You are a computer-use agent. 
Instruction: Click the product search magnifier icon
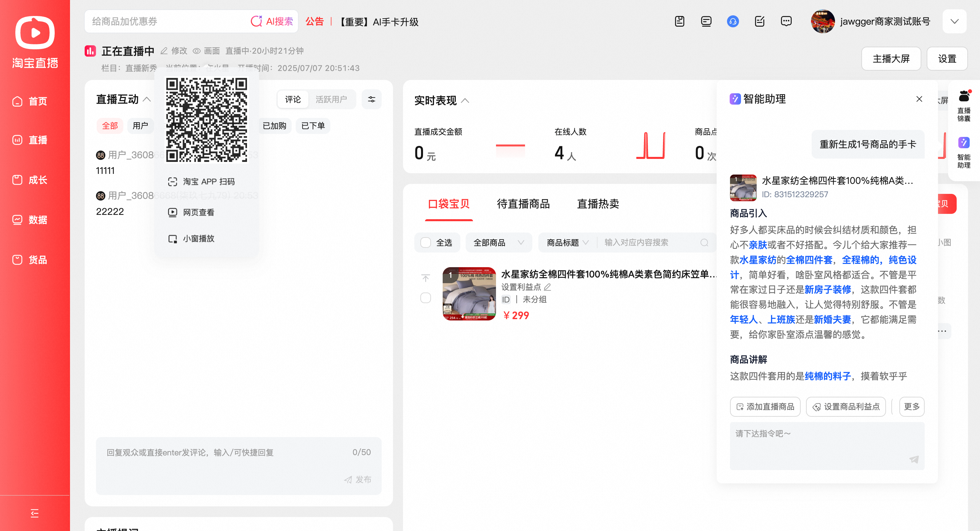click(x=704, y=243)
